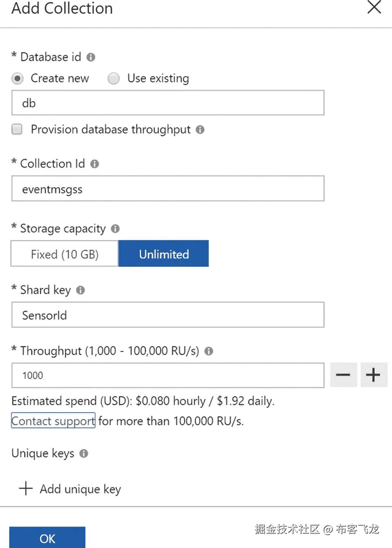Image resolution: width=392 pixels, height=548 pixels.
Task: Click info icon next to Collection Id
Action: (95, 164)
